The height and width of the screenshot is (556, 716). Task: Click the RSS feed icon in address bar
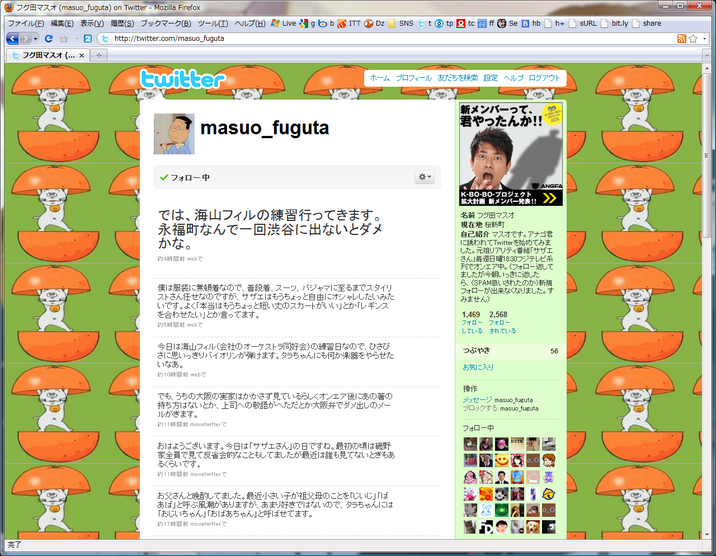tap(681, 39)
